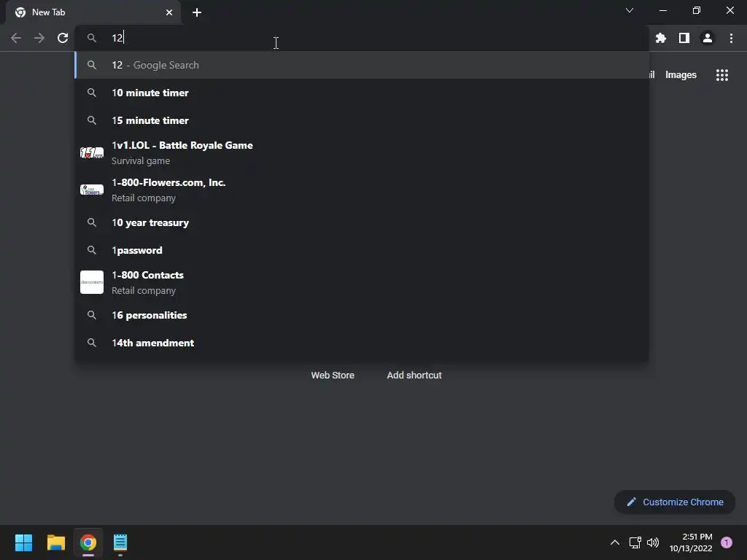Select the New Tab tab
This screenshot has height=560, width=747.
coord(93,13)
